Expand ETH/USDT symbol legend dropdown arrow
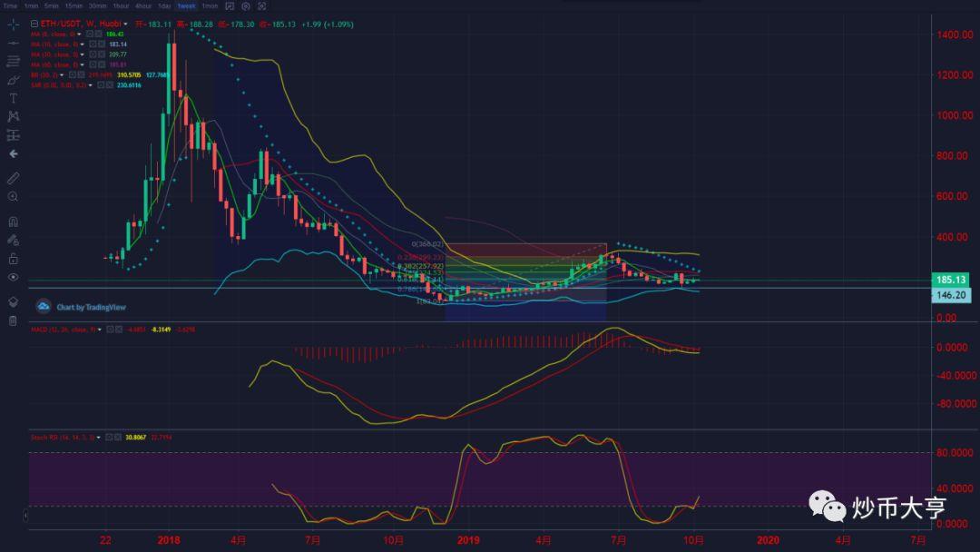The height and width of the screenshot is (552, 980). pos(125,25)
